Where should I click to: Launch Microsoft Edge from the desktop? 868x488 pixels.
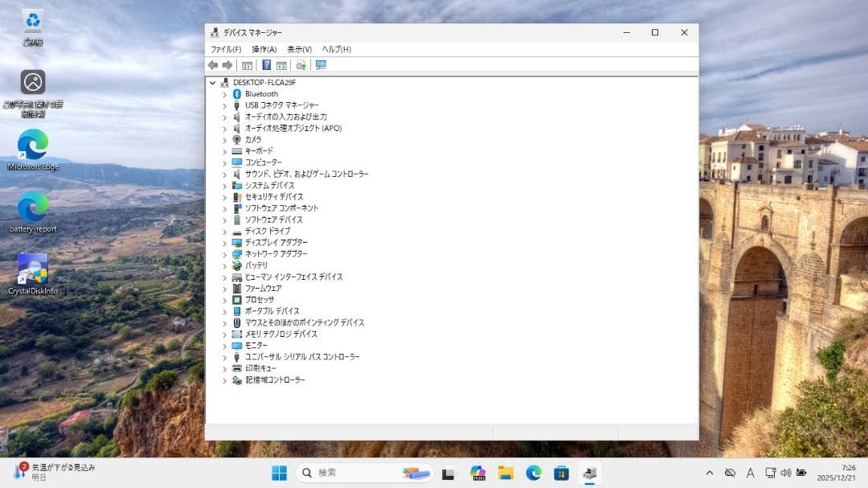tap(31, 149)
